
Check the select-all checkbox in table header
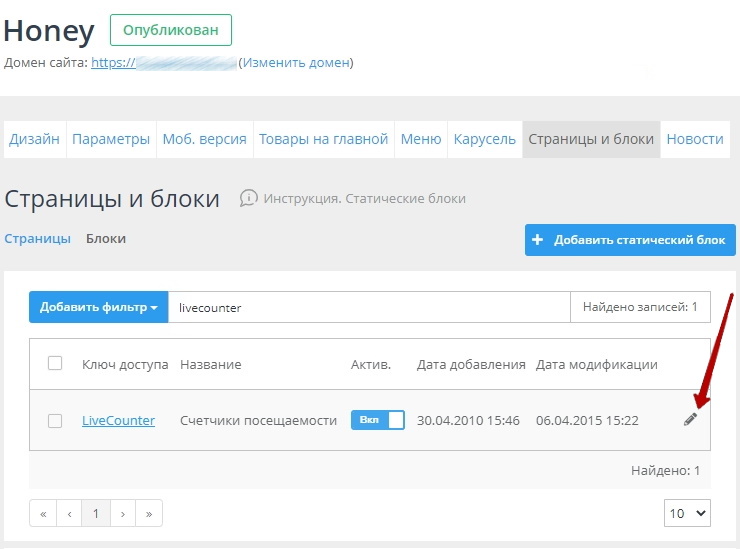[x=55, y=364]
